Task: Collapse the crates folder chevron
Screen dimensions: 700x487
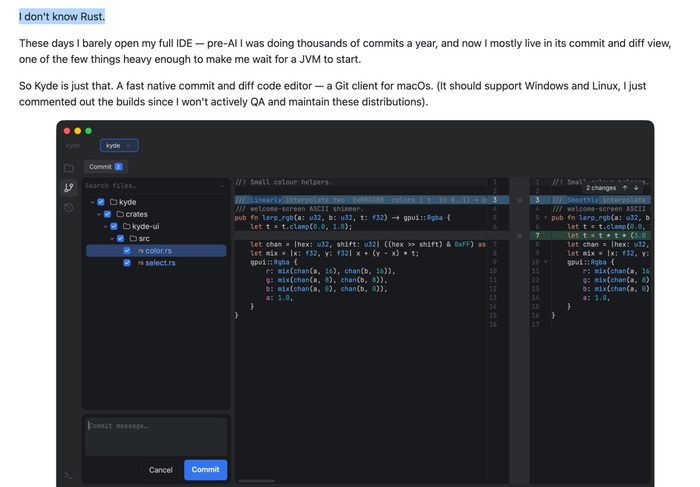Action: [99, 214]
